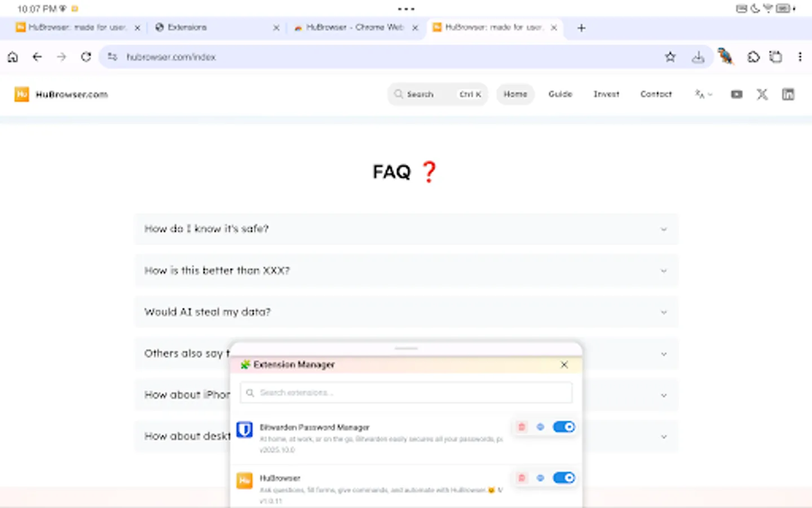Viewport: 812px width, 508px height.
Task: Go to homepage with the home icon
Action: 12,56
